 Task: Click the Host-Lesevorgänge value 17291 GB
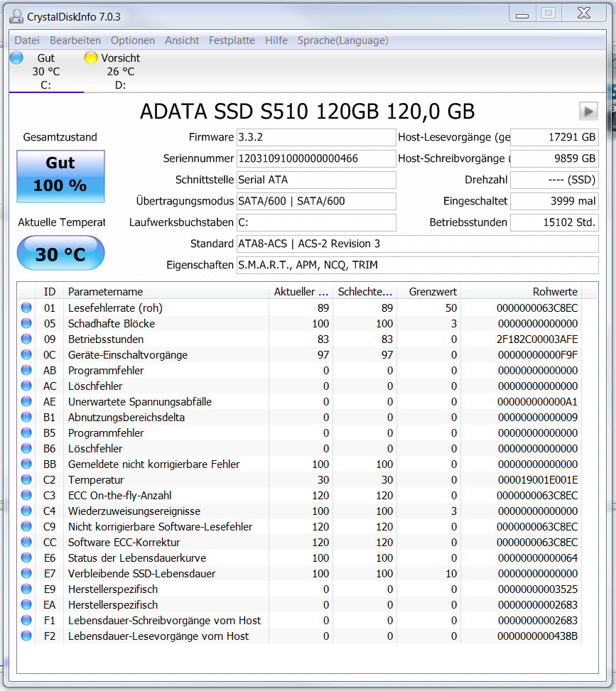click(554, 138)
